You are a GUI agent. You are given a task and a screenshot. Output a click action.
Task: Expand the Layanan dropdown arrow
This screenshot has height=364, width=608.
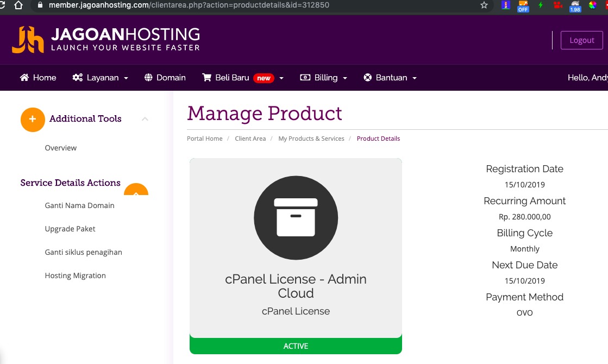[x=126, y=78]
